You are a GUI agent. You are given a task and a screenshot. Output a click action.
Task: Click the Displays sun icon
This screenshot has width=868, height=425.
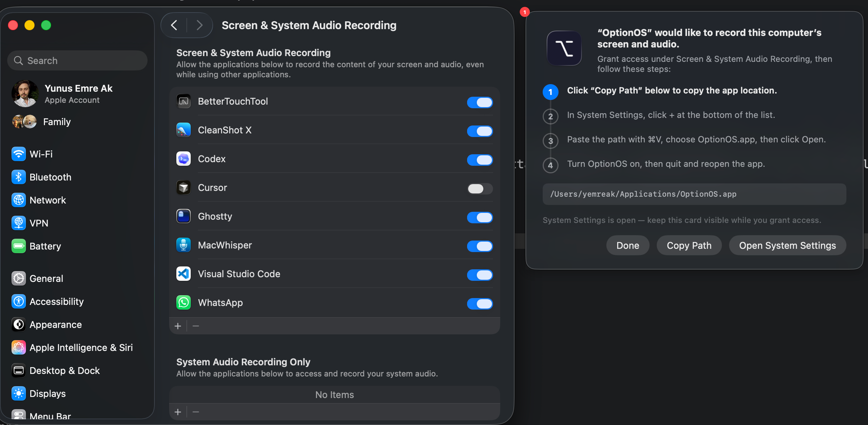pyautogui.click(x=19, y=394)
